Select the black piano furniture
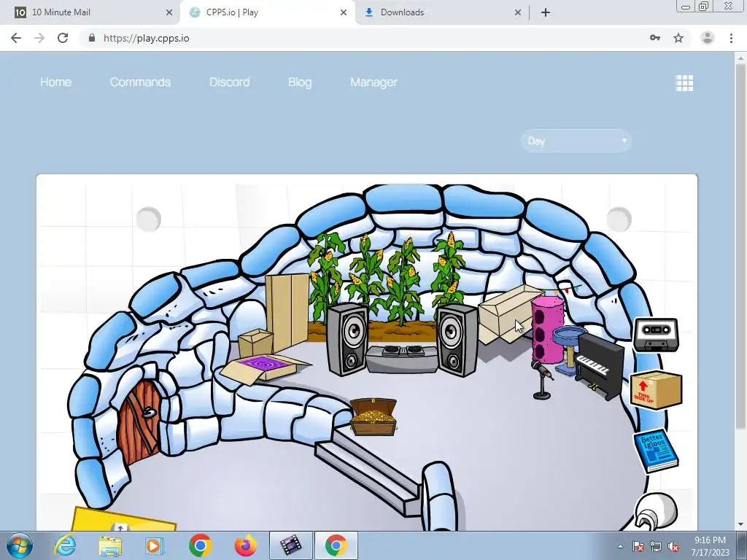 (x=599, y=366)
